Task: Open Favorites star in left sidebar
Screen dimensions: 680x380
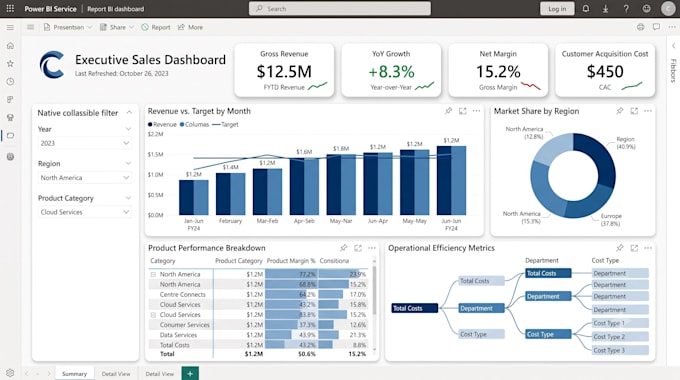Action: 10,63
